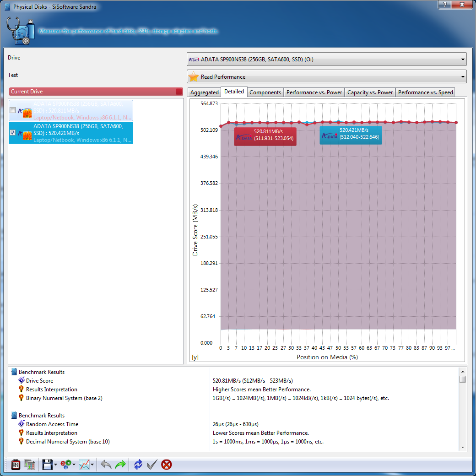Click 'Higher Scores mean Better Performance.' text

coord(262,389)
